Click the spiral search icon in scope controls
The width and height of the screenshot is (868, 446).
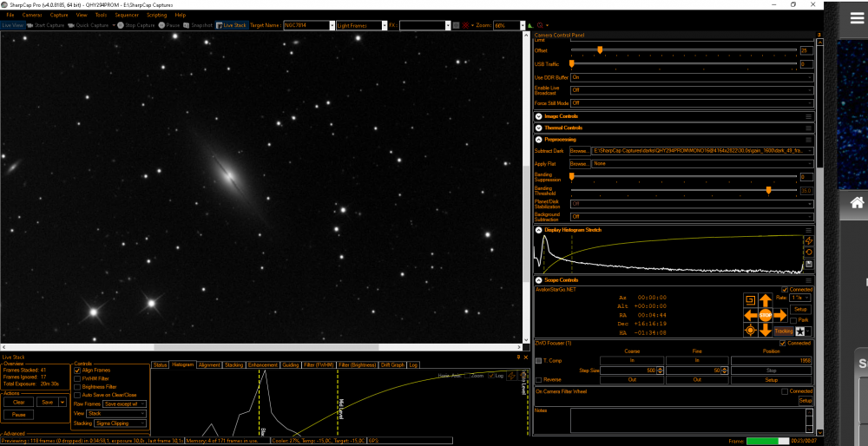750,300
